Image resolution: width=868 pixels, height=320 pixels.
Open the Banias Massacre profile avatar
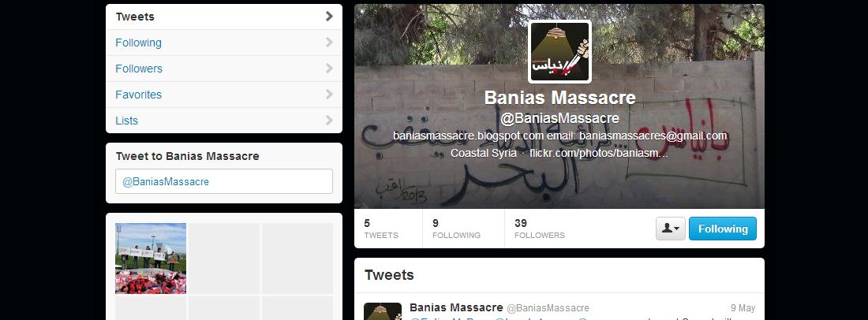pos(559,51)
